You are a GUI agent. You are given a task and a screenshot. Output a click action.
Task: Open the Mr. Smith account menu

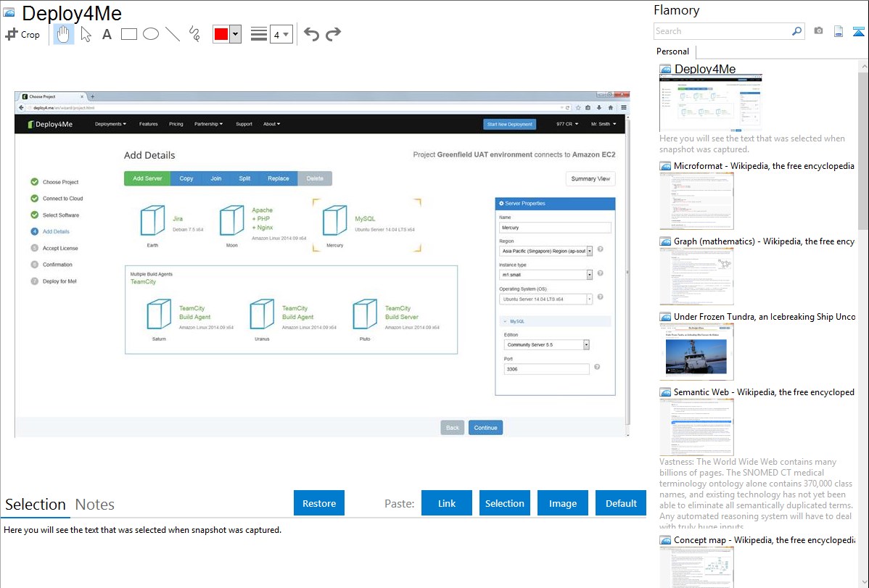pos(604,124)
